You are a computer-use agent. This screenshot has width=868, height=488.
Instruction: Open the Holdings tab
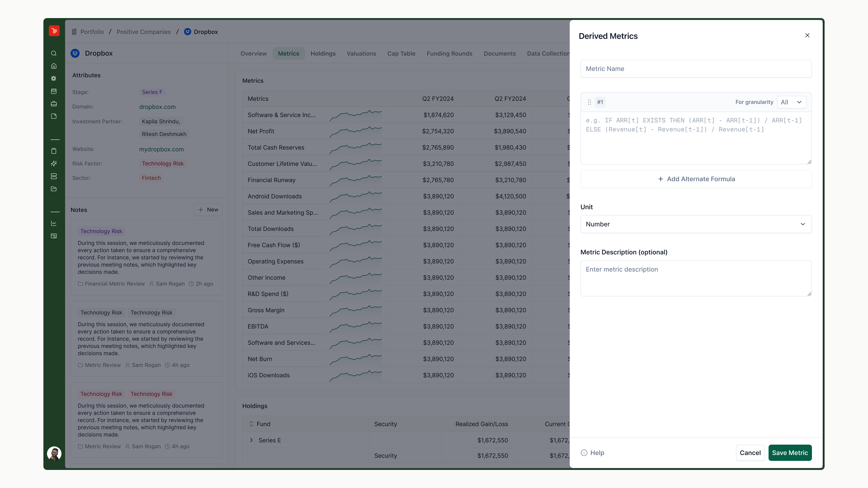click(x=323, y=54)
